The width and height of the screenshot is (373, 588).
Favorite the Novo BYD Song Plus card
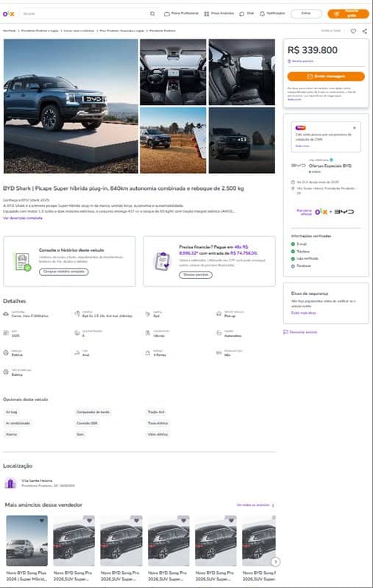tap(42, 520)
